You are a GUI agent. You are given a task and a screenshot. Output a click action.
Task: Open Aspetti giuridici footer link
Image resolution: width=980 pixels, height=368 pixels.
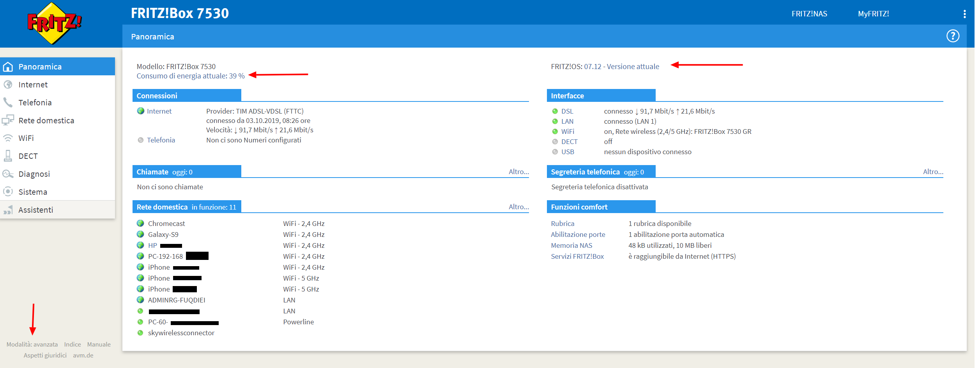coord(45,356)
